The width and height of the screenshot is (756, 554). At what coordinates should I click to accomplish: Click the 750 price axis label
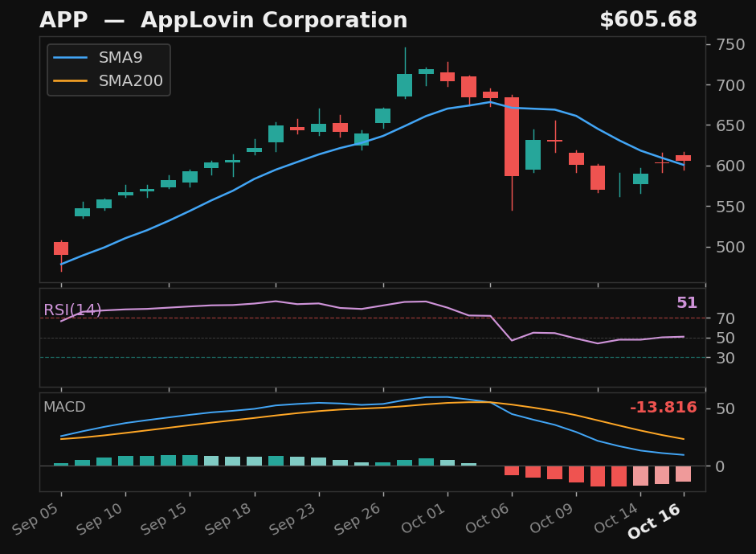[x=730, y=44]
